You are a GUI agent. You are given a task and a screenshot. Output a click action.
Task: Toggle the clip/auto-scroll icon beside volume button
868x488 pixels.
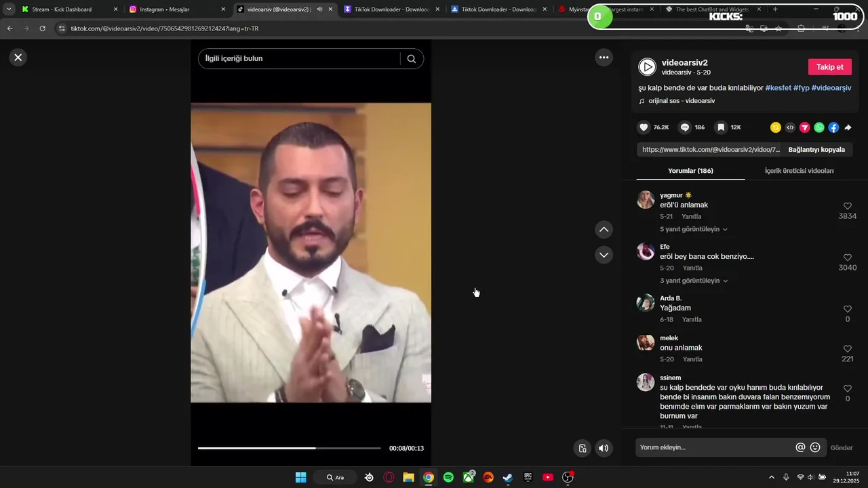582,448
